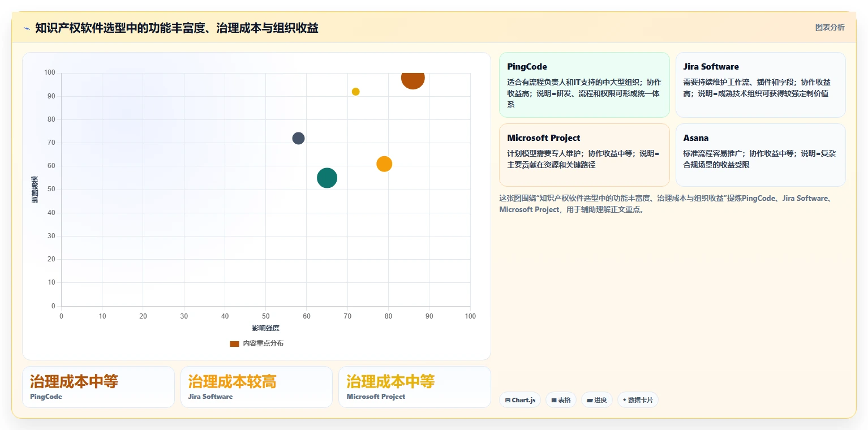Open the Asana description card

[760, 155]
